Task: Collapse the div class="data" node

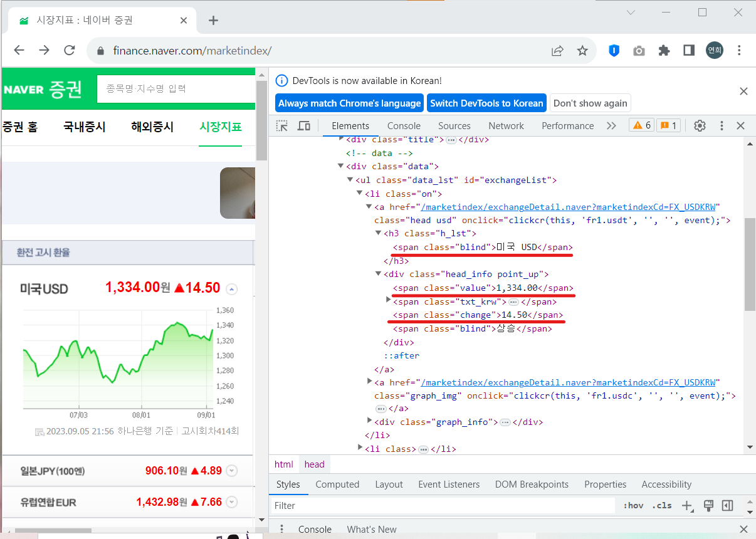Action: [341, 167]
